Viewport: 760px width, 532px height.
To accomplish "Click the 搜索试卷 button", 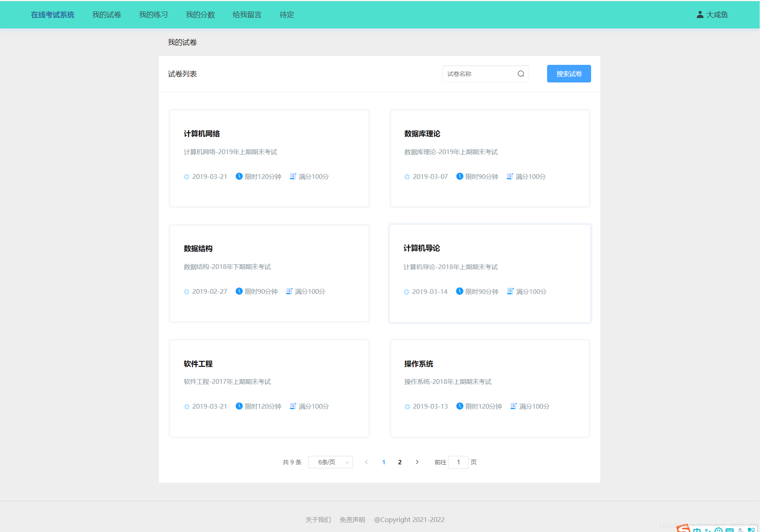I will coord(569,74).
